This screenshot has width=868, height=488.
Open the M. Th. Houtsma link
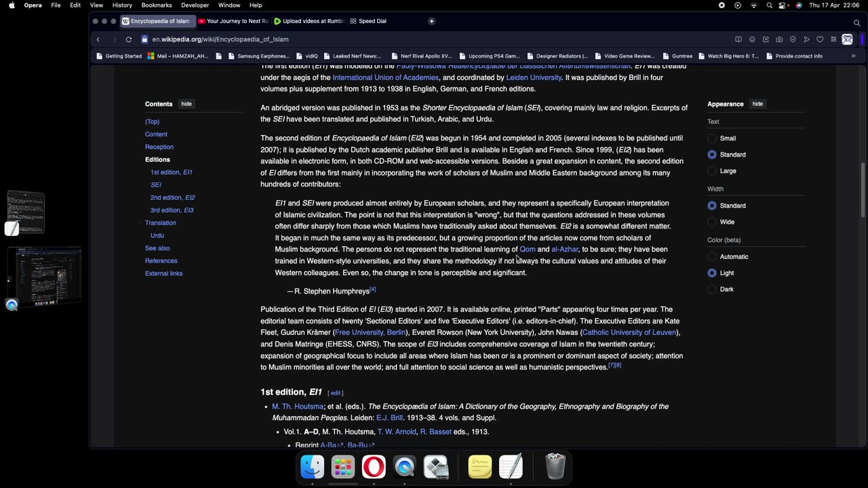[x=298, y=407]
